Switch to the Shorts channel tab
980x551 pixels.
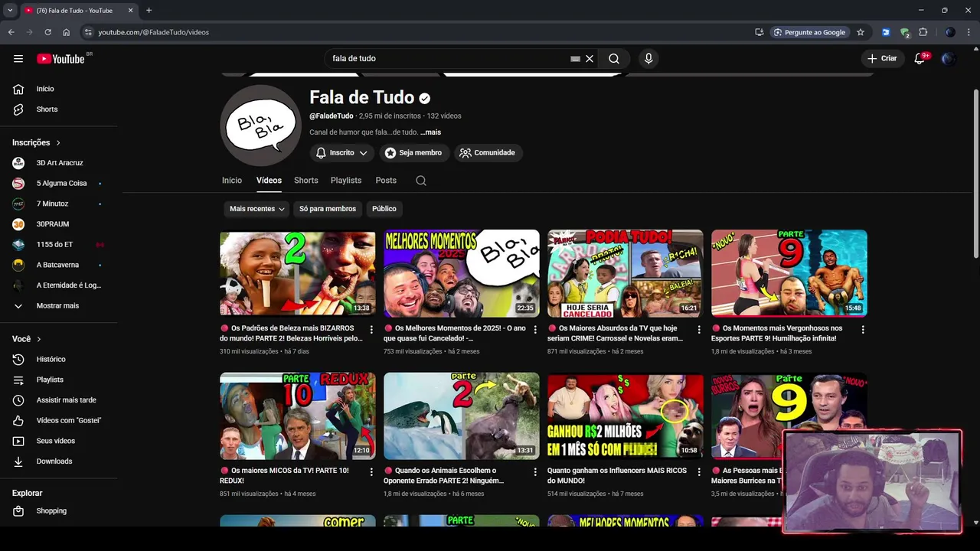[305, 181]
